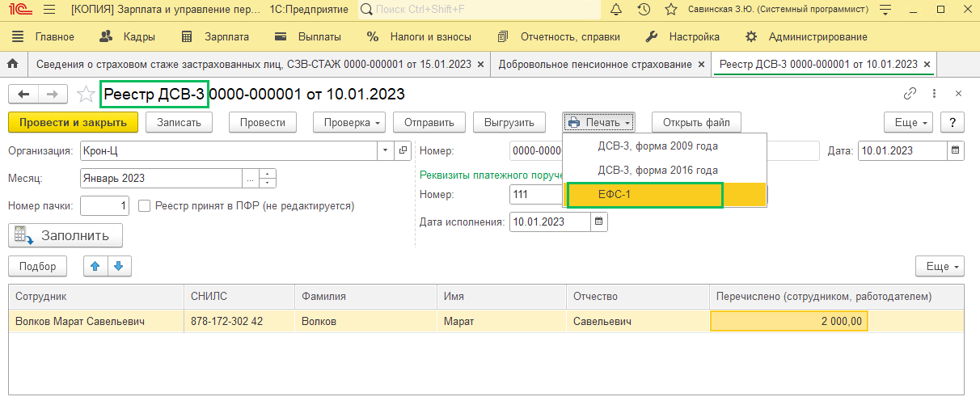Viewport: 980px width, 401px height.
Task: Expand the Организация dropdown arrow
Action: pyautogui.click(x=384, y=150)
